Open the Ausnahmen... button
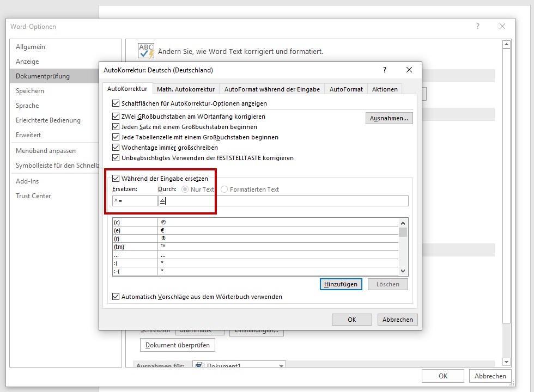This screenshot has height=392, width=534. [389, 118]
